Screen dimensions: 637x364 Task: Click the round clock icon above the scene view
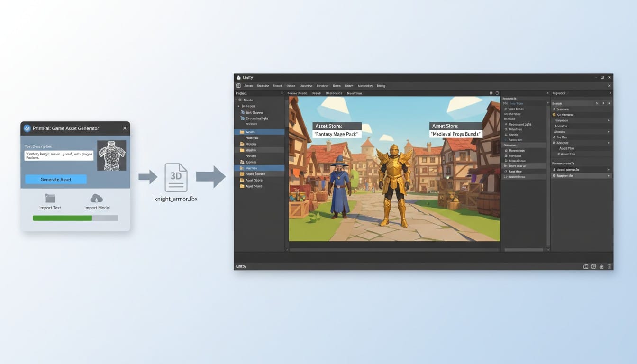[497, 93]
